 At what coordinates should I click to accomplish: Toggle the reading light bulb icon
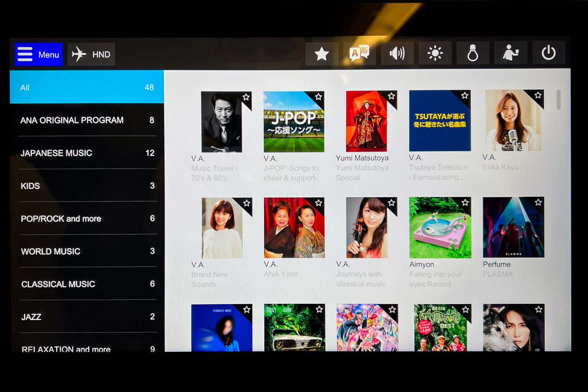point(473,54)
